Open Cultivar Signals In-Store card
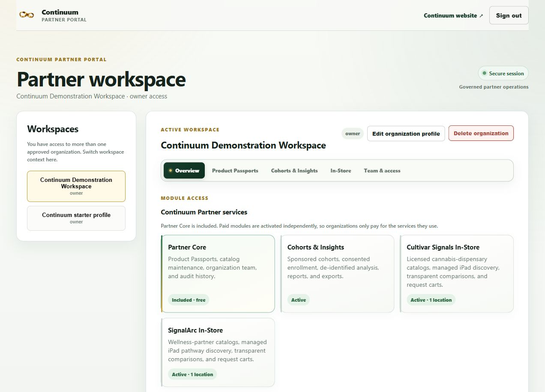The image size is (545, 392). click(457, 273)
